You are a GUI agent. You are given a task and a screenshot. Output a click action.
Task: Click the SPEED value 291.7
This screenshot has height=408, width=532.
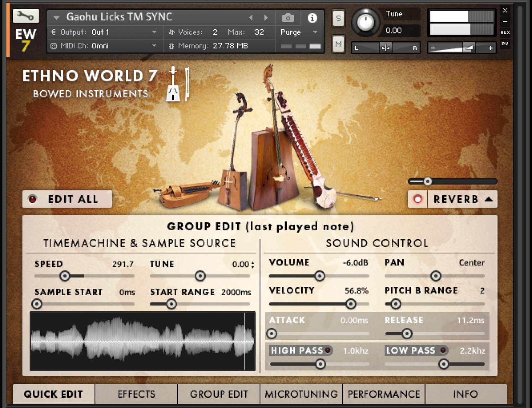point(123,264)
